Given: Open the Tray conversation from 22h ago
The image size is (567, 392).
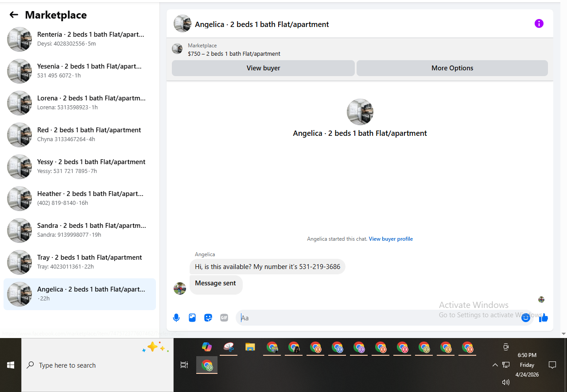Looking at the screenshot, I should [80, 262].
